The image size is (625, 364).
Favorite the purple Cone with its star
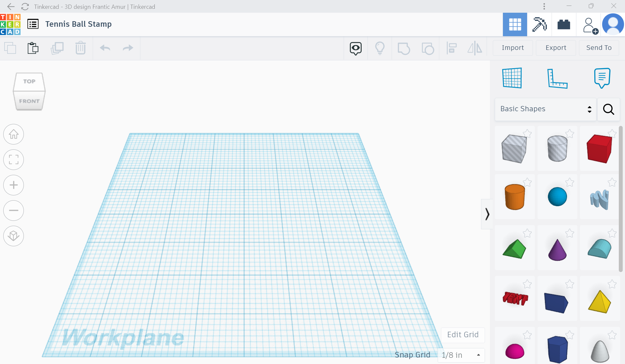click(570, 233)
